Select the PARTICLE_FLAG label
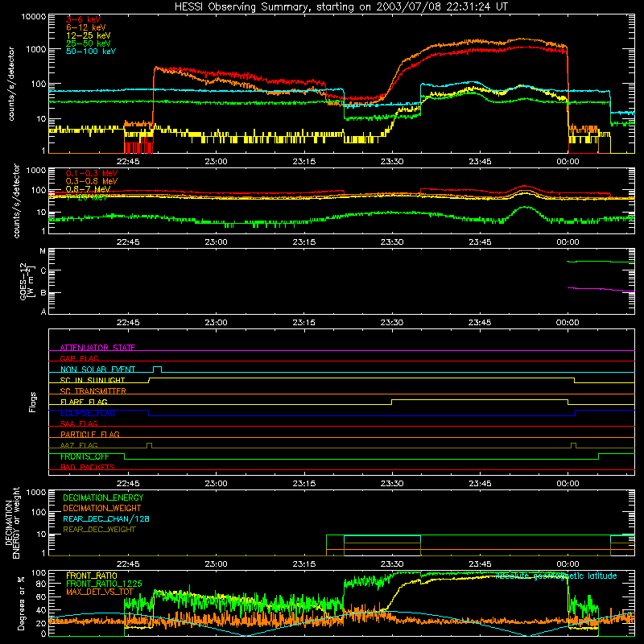This screenshot has height=644, width=644. pyautogui.click(x=90, y=434)
